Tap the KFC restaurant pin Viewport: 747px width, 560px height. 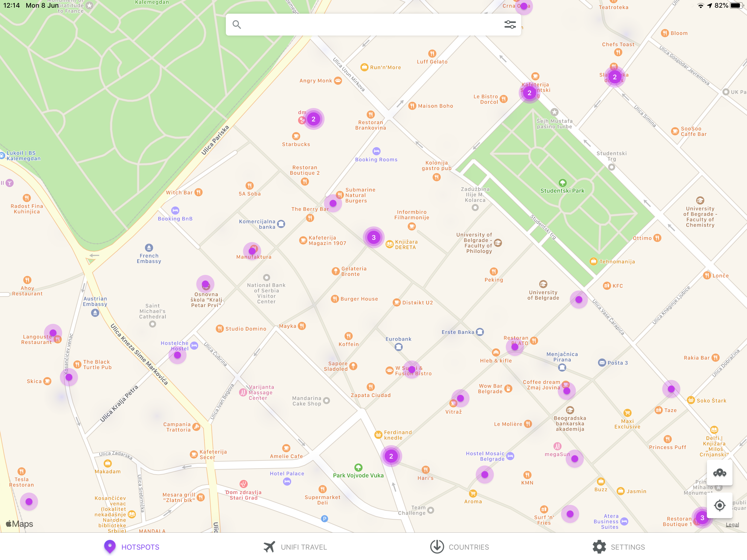606,286
